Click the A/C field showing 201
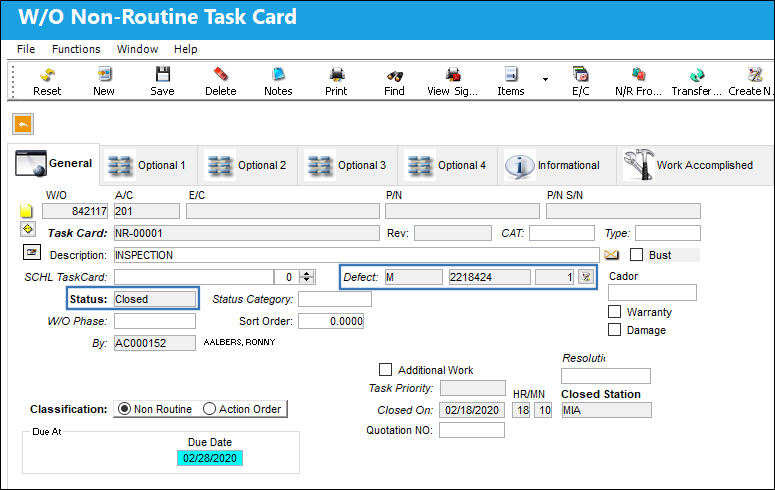This screenshot has height=490, width=775. point(147,211)
